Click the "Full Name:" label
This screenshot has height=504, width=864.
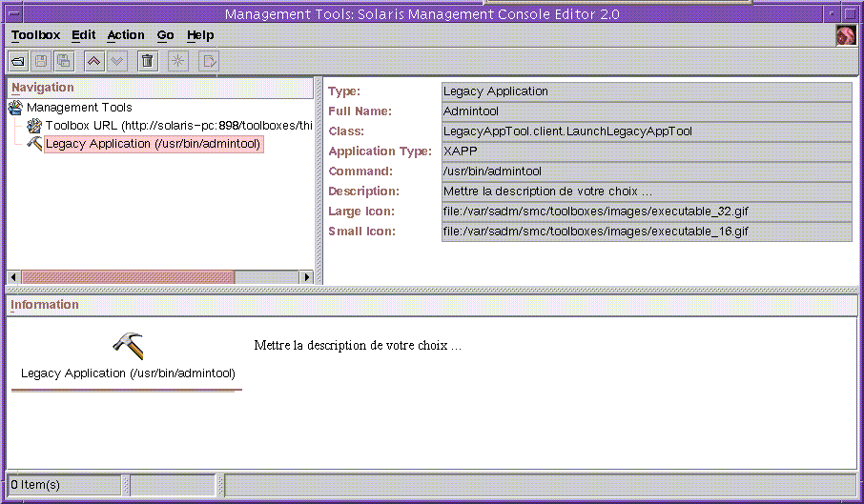[x=360, y=111]
